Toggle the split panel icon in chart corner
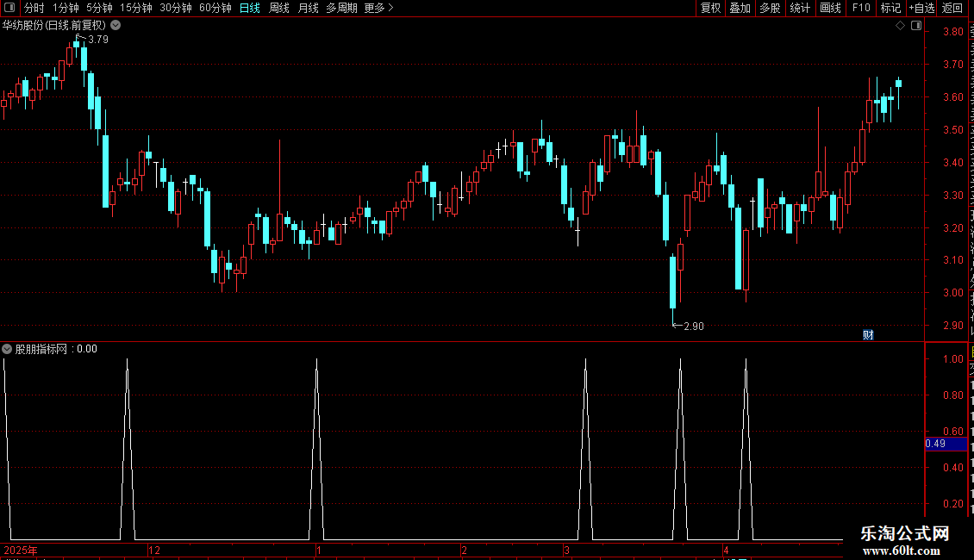The image size is (974, 560). (916, 26)
